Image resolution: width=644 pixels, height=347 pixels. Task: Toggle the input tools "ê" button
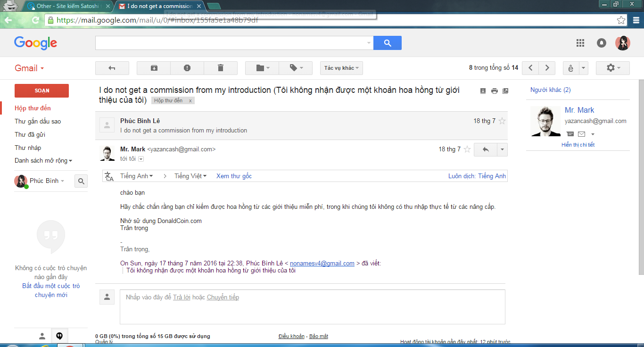point(571,68)
